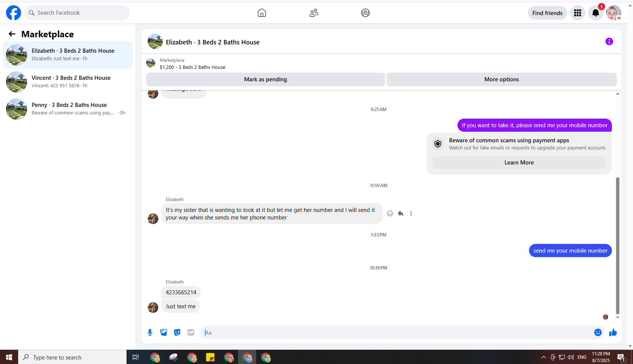Open the Friends icon in top navigation
633x364 pixels.
tap(314, 13)
